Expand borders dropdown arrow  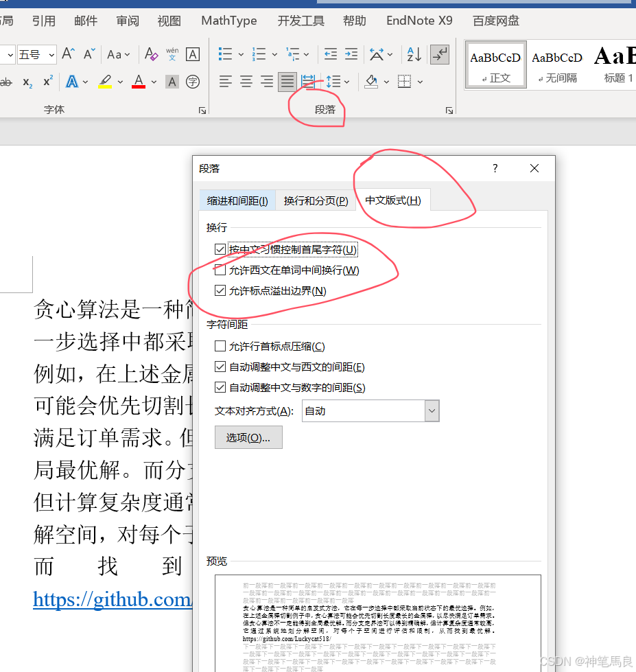[x=420, y=82]
